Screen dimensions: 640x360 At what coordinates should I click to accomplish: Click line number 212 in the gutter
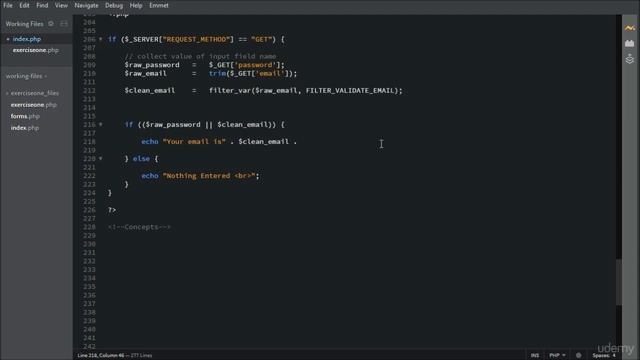click(89, 91)
